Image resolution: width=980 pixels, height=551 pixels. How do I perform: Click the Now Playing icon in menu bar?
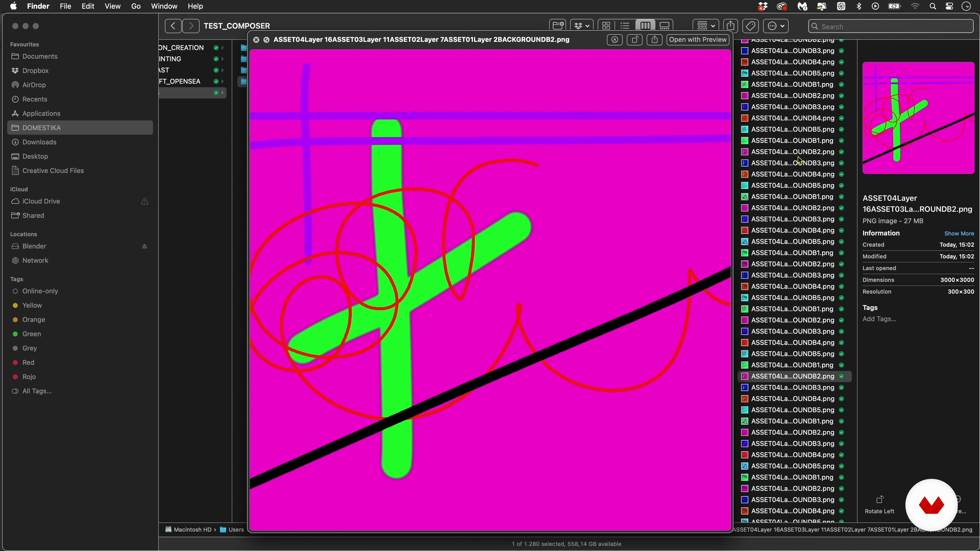pyautogui.click(x=875, y=6)
